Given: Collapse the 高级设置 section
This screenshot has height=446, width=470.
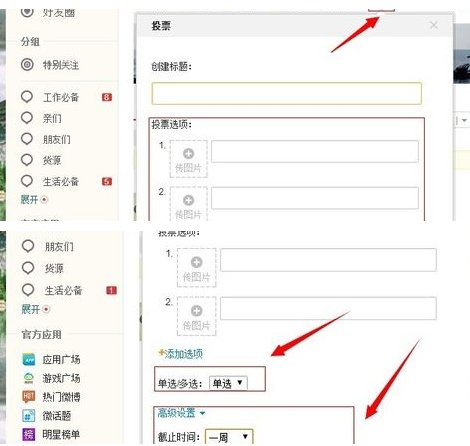Looking at the screenshot, I should (181, 413).
